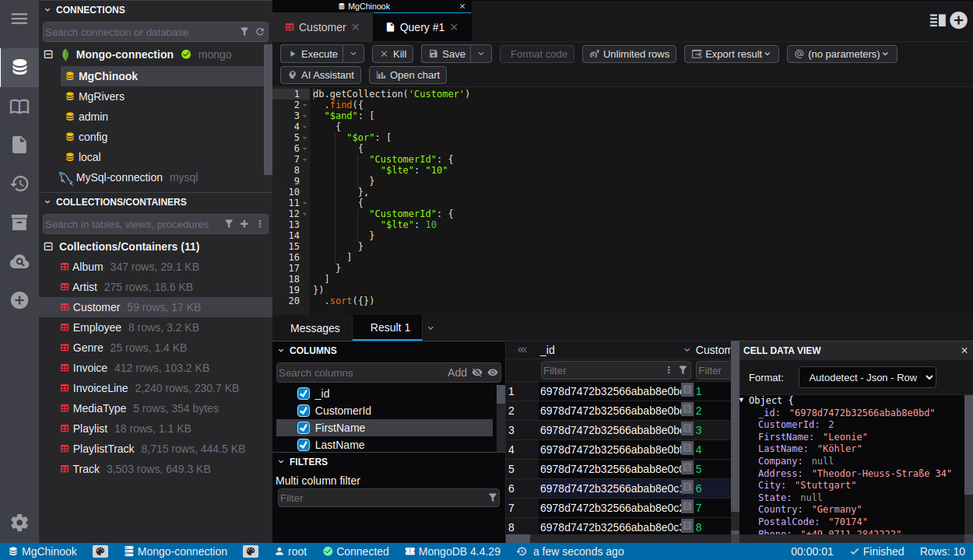Screen dimensions: 973x560
Task: Toggle the show columns eye icon
Action: 493,373
